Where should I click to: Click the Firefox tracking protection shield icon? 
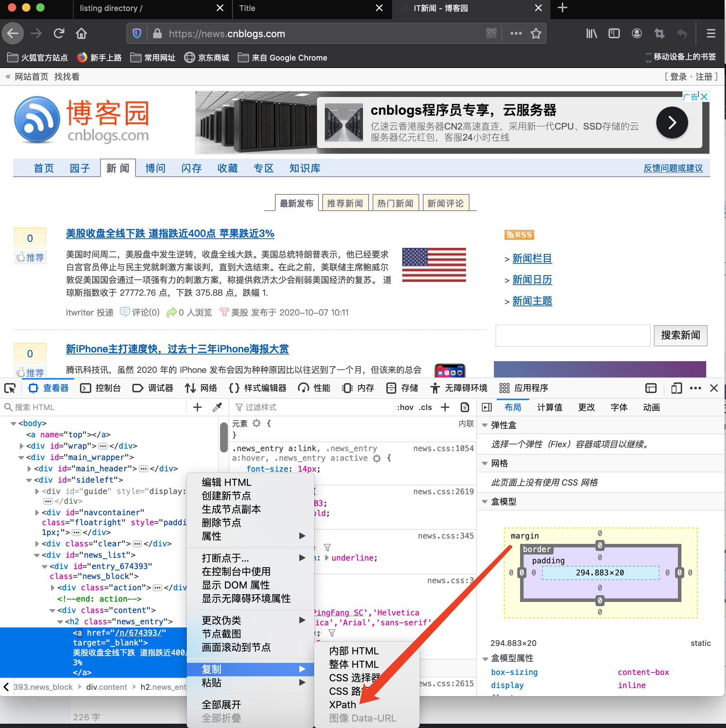(137, 34)
